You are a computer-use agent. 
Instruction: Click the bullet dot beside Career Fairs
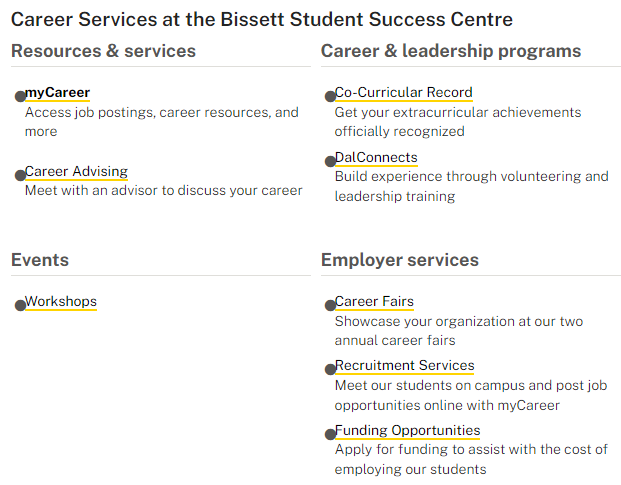330,305
